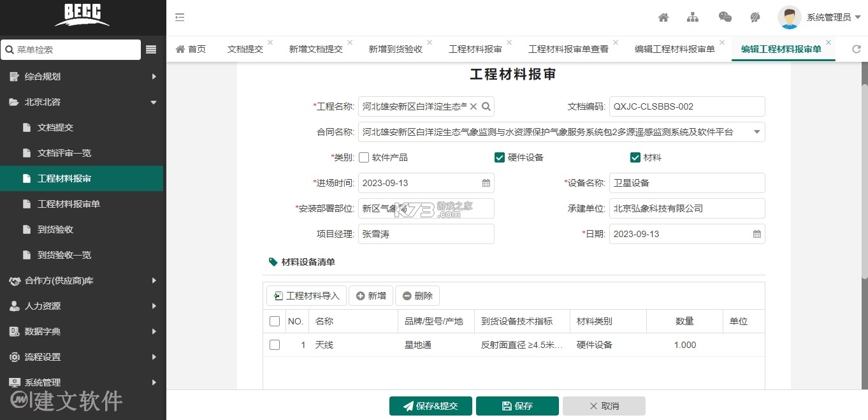Collapse the sidebar with the menu-fold icon
Image resolution: width=868 pixels, height=420 pixels.
(180, 17)
